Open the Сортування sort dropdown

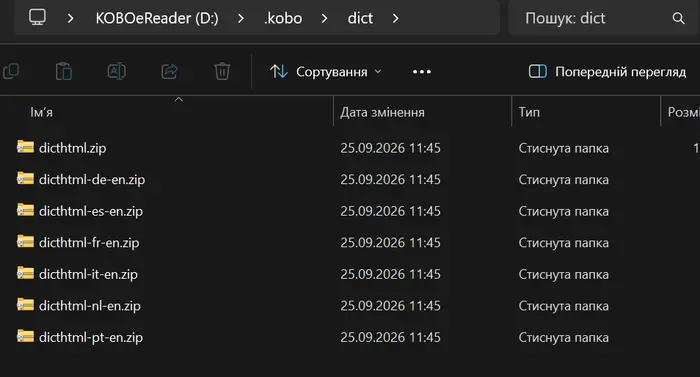pyautogui.click(x=326, y=72)
